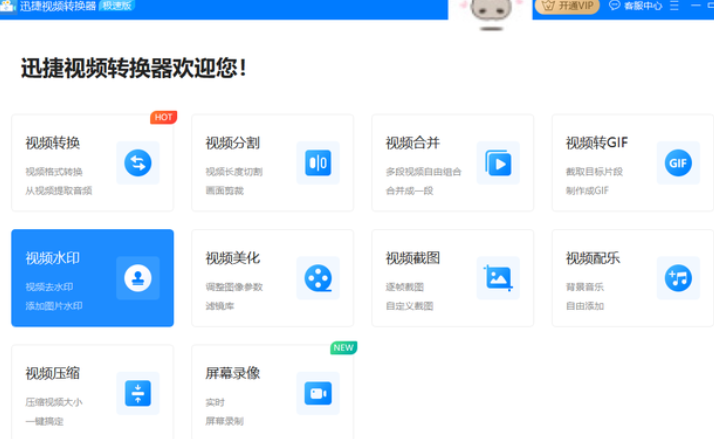Open the 视频转换 card title

point(52,142)
